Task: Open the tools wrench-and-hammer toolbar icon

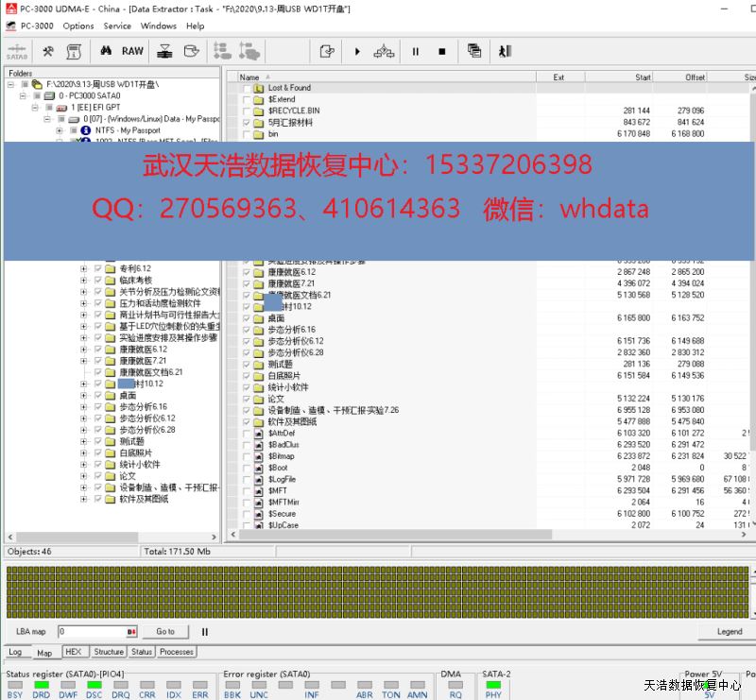Action: point(47,51)
